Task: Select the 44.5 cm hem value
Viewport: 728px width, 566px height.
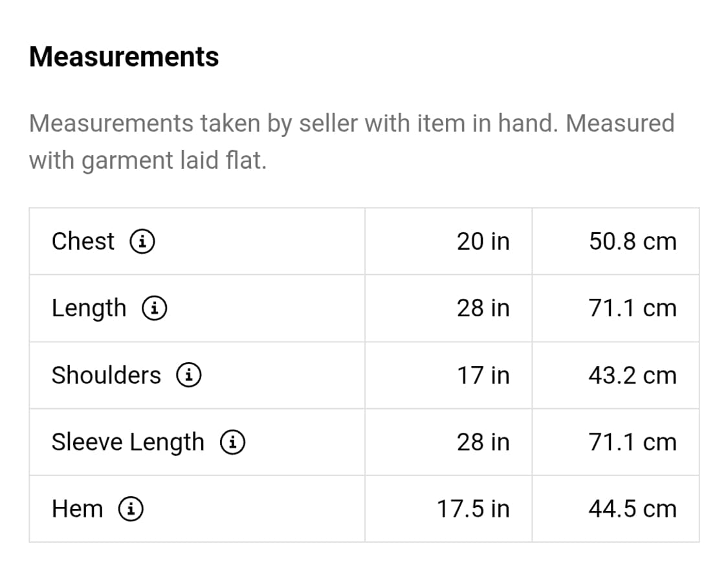Action: click(632, 509)
